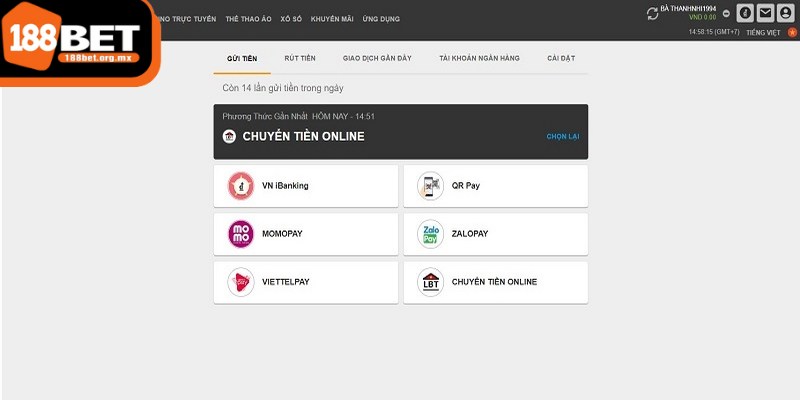Image resolution: width=800 pixels, height=400 pixels.
Task: Click the deposit money icon in header
Action: point(745,13)
